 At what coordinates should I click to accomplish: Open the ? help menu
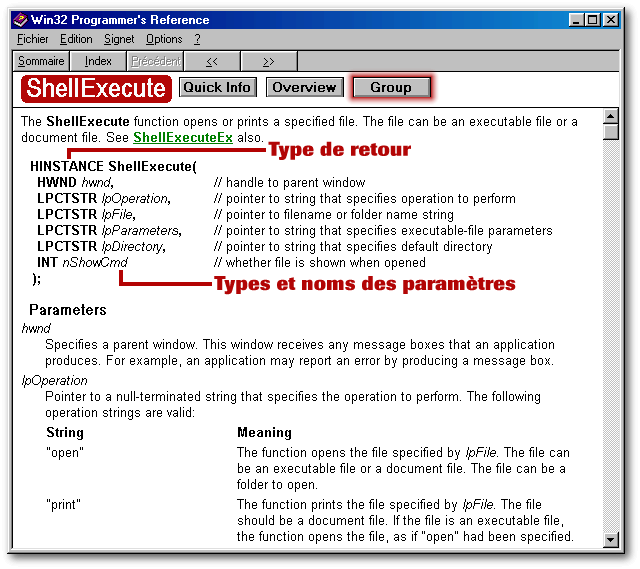point(197,39)
